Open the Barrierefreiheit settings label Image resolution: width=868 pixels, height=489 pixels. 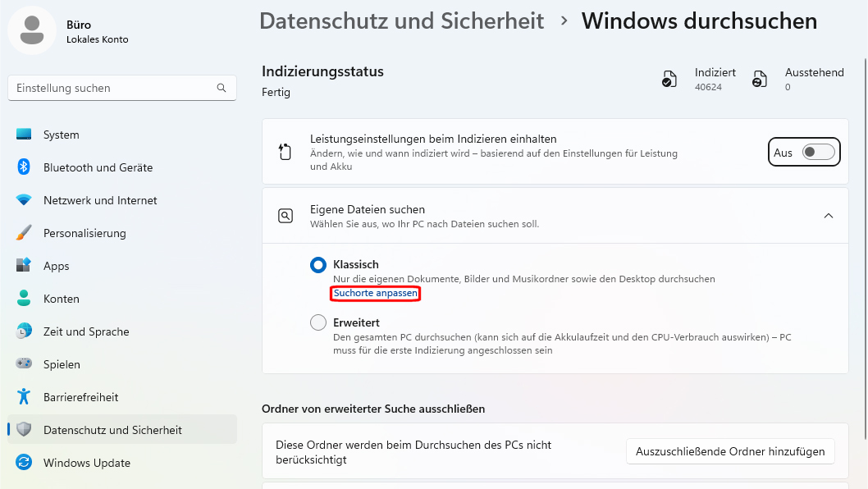[81, 397]
